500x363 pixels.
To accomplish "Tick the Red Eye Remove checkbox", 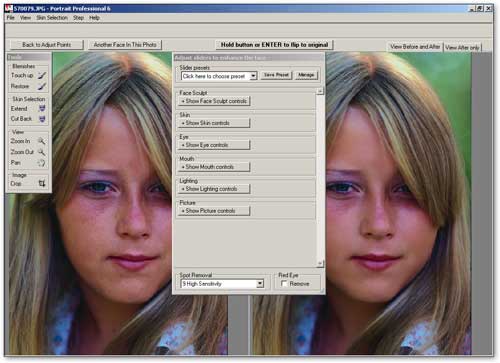I will (284, 284).
